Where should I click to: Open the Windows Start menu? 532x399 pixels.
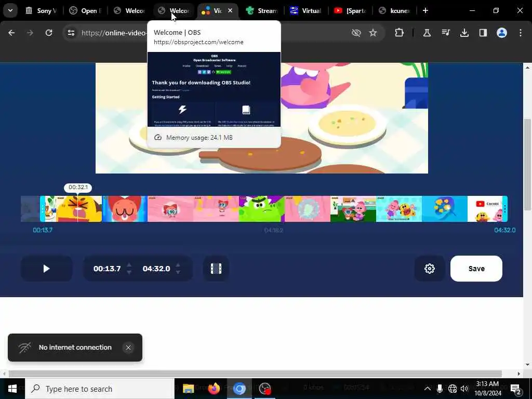[12, 389]
